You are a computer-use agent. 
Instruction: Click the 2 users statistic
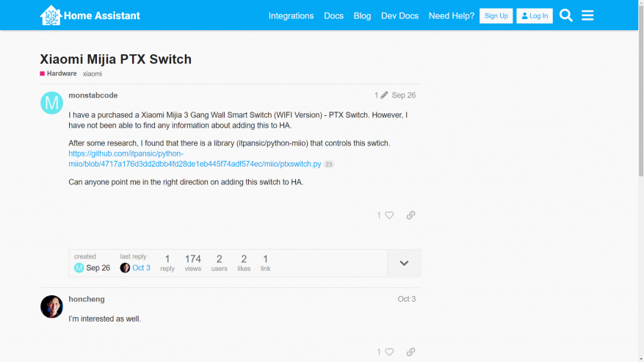[x=220, y=263]
